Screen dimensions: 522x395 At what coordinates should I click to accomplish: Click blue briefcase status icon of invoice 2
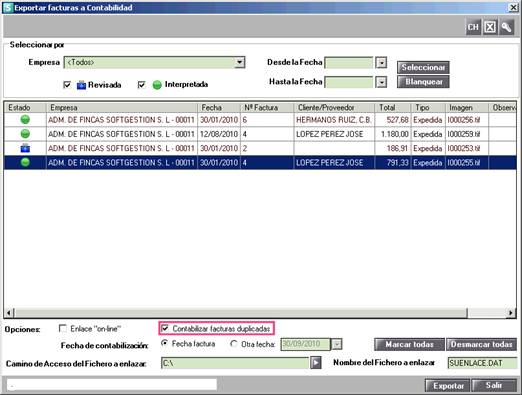[x=25, y=148]
